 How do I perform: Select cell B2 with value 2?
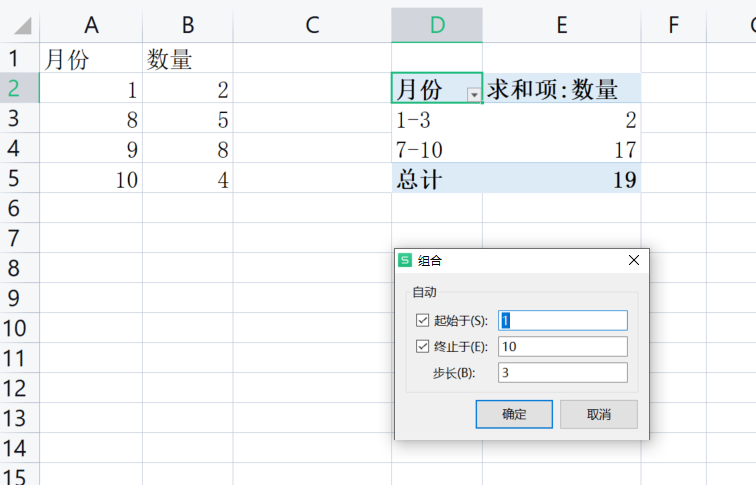pos(188,88)
